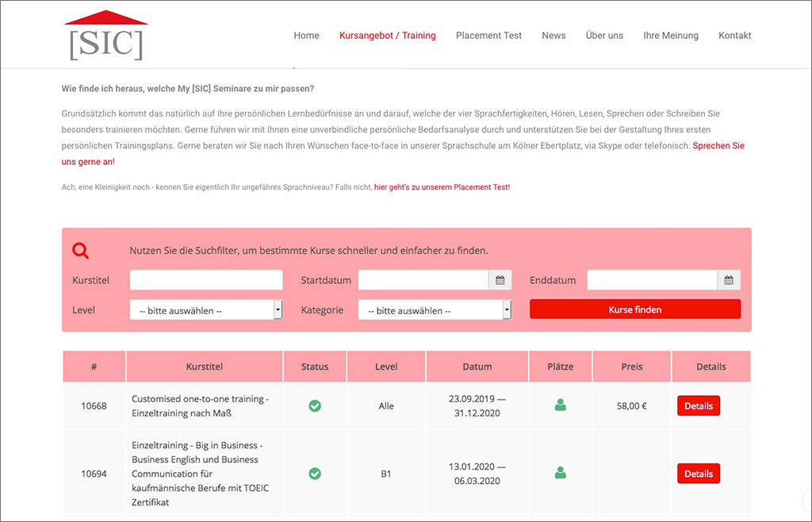Screen dimensions: 812x522
Task: Click date cell 23.09.2019 — 31.12.2020
Action: click(x=477, y=406)
